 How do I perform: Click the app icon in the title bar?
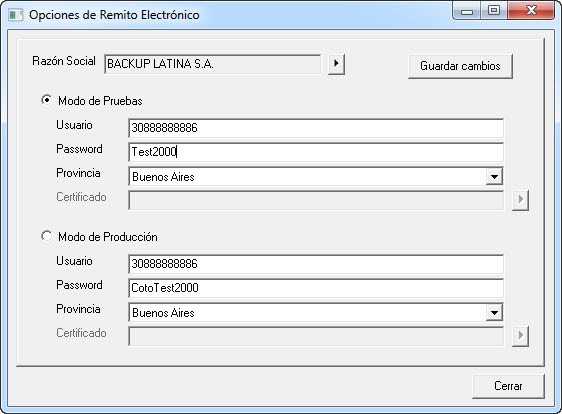(15, 15)
